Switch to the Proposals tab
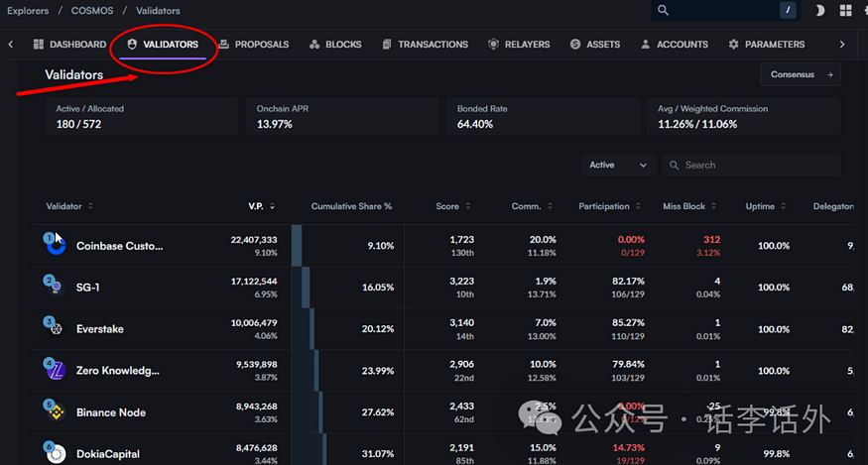 pos(254,45)
